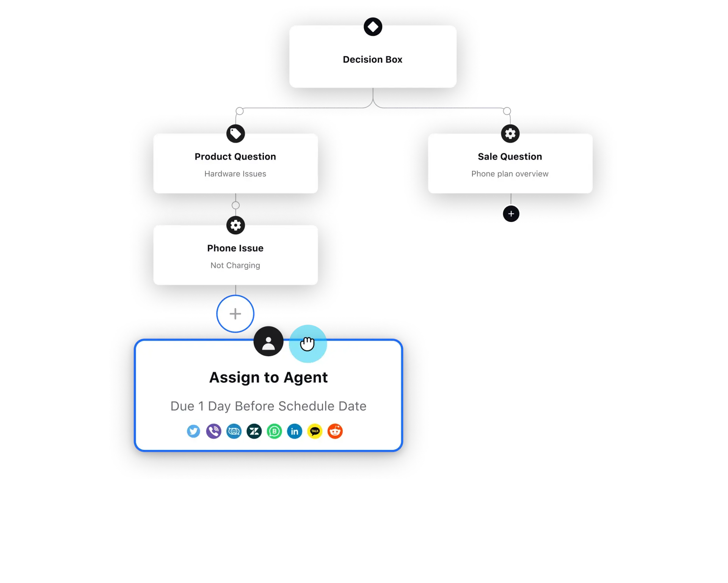This screenshot has width=728, height=583.
Task: Click the KakaoTalk icon on Assign to Agent
Action: pyautogui.click(x=314, y=431)
